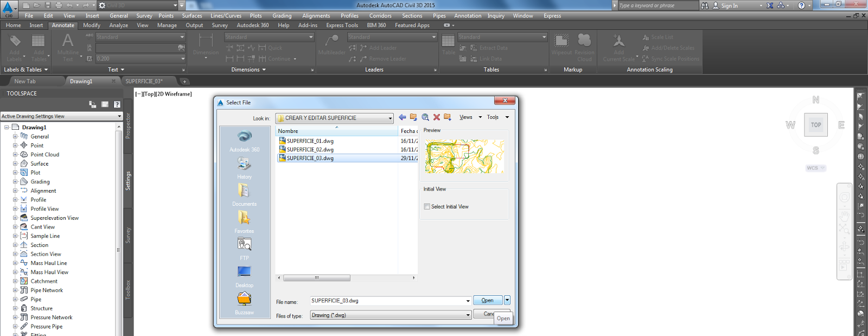Click the Open button in dialog
This screenshot has height=336, width=868.
(488, 300)
